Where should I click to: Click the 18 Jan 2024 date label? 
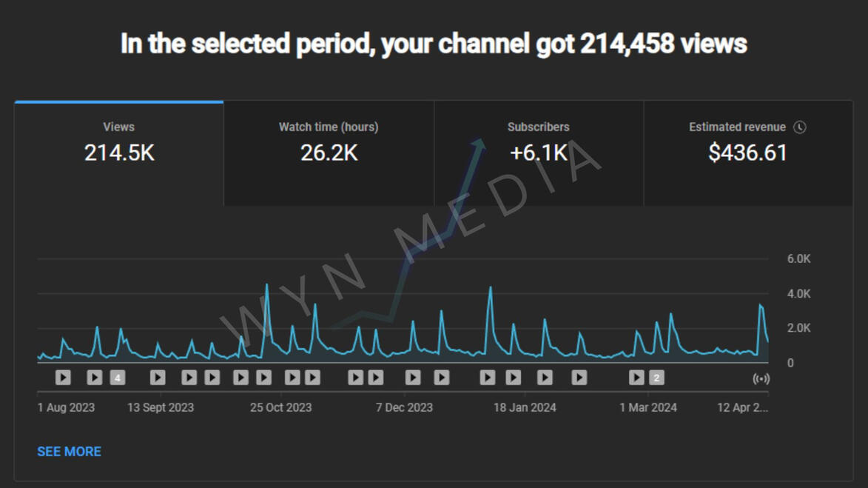coord(525,408)
